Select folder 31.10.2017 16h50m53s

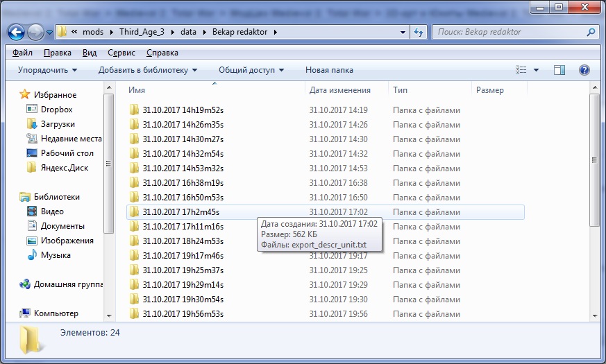point(326,198)
